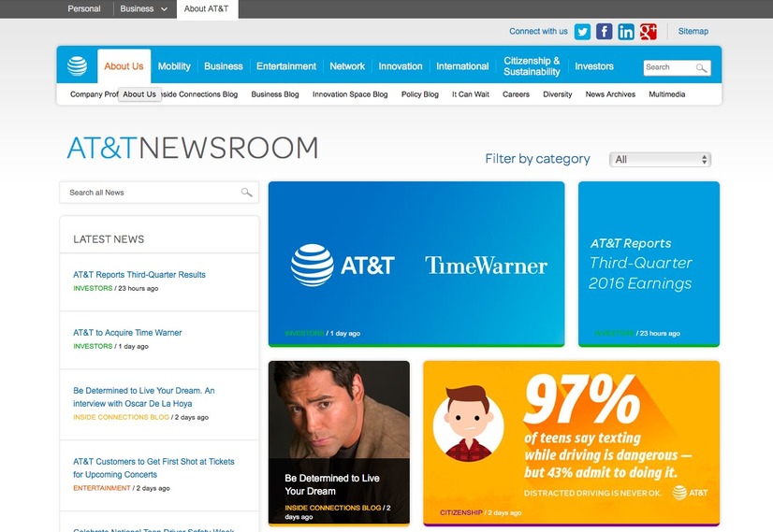Click INVESTORS tag under Third-Quarter Results

point(93,288)
